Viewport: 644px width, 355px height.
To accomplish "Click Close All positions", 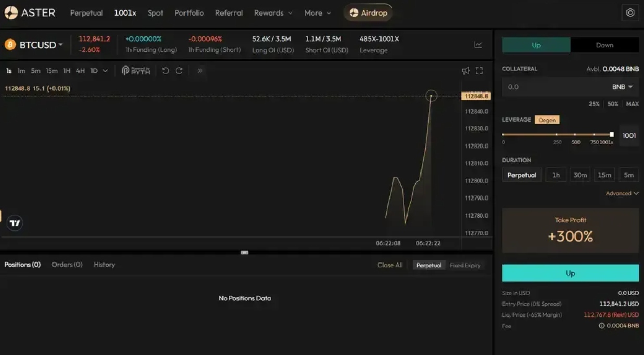I will pos(390,265).
